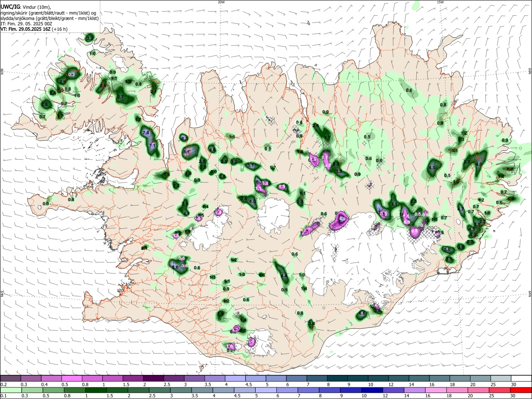Click the 'IT: Fim. 29. 05. 2025 00Z' line
Screen dimensions: 532x399
[x=27, y=24]
